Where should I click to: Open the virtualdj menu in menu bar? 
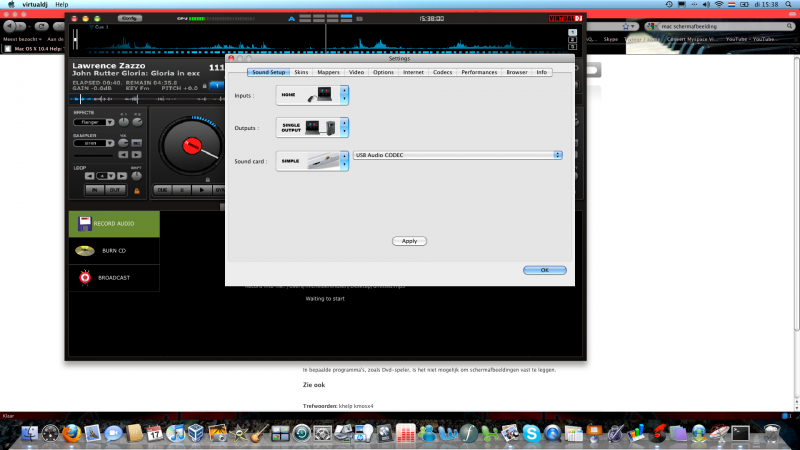click(35, 5)
